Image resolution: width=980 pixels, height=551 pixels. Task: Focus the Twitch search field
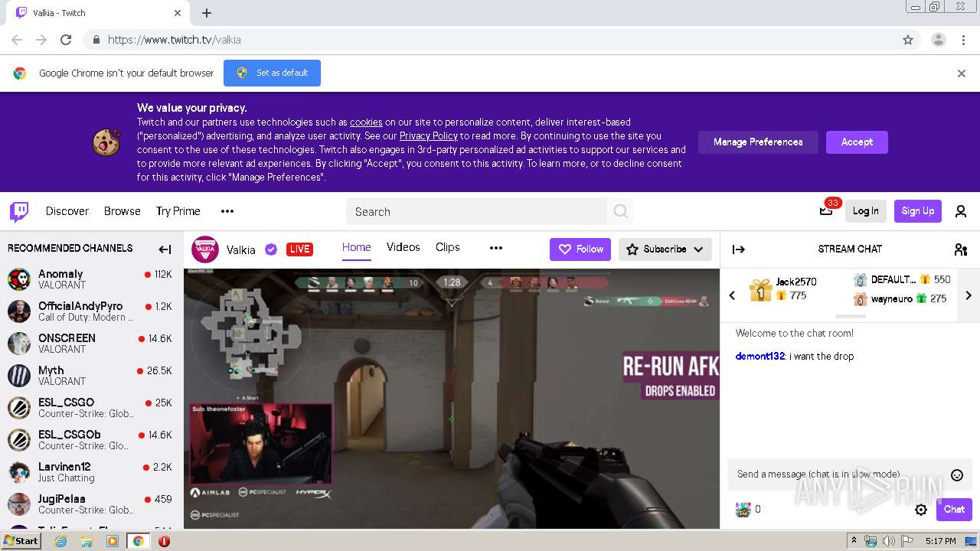[x=476, y=211]
